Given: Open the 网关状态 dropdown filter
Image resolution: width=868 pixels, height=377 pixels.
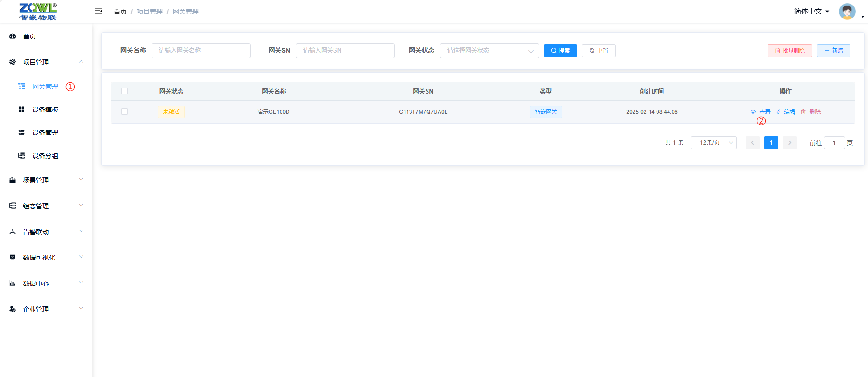Looking at the screenshot, I should coord(489,51).
